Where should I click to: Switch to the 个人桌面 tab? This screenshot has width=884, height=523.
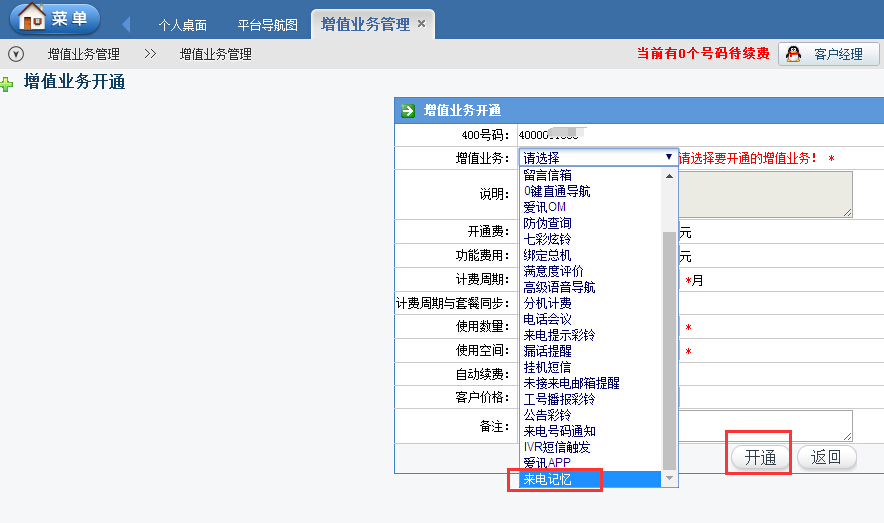point(182,25)
